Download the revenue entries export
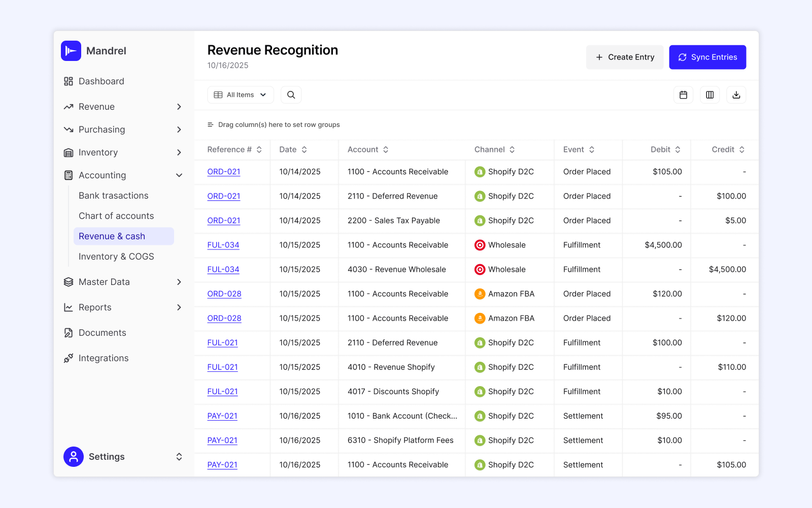The width and height of the screenshot is (812, 508). [736, 94]
